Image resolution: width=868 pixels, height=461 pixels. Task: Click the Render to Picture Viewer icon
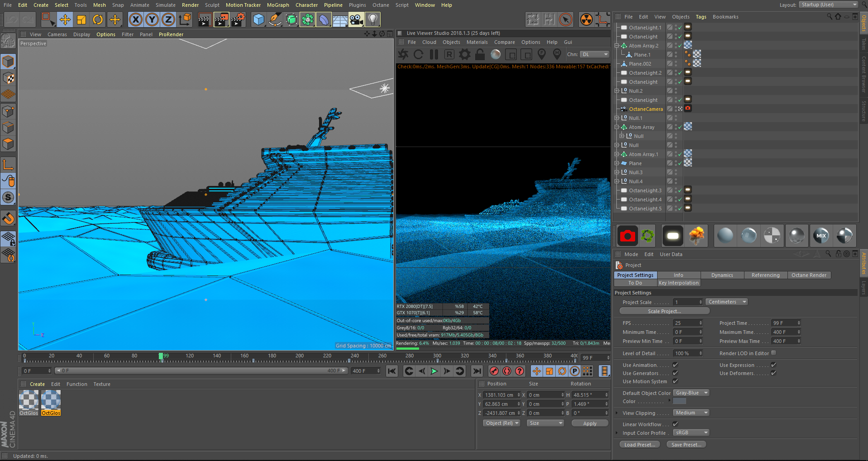pyautogui.click(x=221, y=19)
